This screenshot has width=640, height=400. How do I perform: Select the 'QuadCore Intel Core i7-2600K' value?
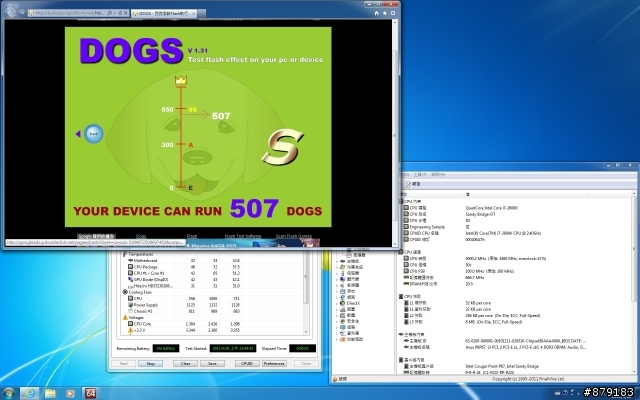click(491, 208)
